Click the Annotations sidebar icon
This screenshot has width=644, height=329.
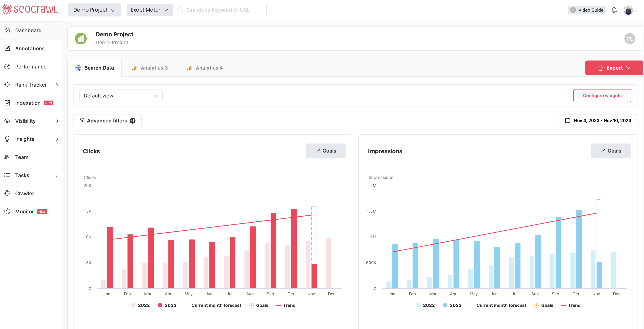coord(8,48)
